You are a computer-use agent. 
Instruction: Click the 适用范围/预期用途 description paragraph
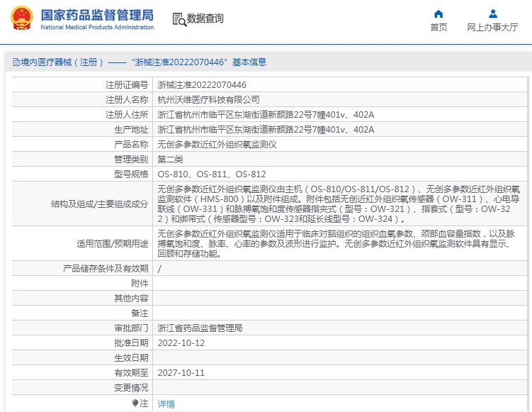[336, 243]
